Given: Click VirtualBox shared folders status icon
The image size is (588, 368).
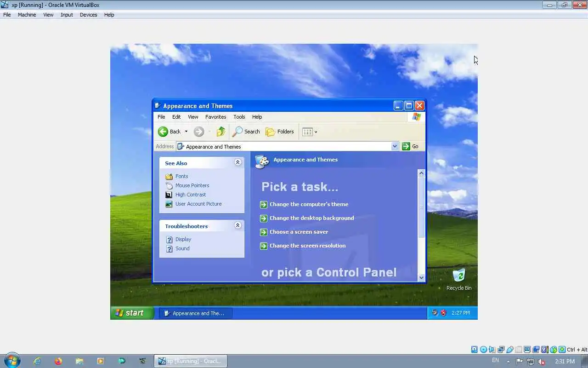Looking at the screenshot, I should [x=519, y=350].
